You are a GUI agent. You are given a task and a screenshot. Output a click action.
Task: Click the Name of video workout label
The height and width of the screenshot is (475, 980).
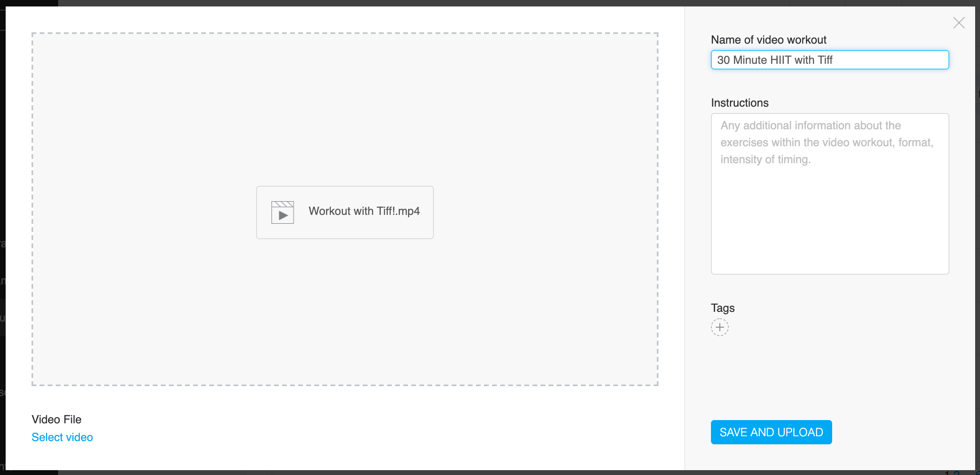[x=768, y=40]
